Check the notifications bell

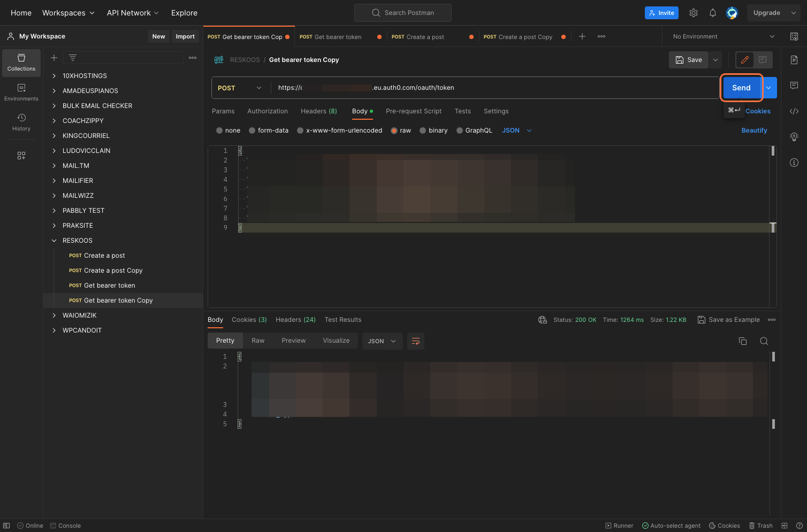713,13
